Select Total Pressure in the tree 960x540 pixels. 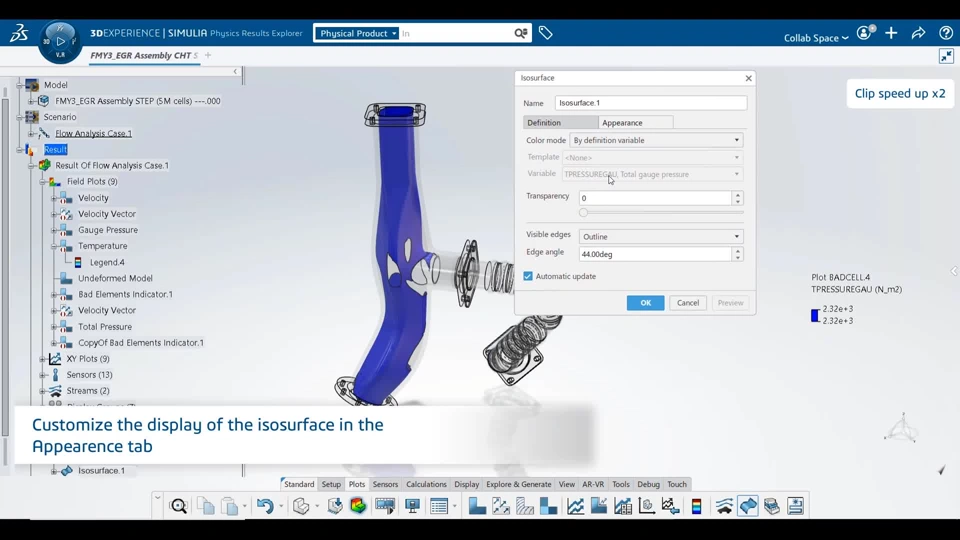tap(105, 327)
